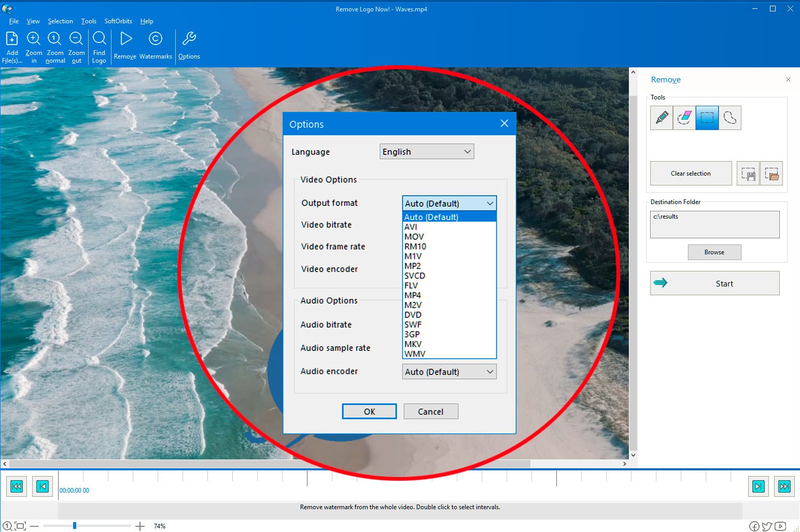800x532 pixels.
Task: Pick the free-form lasso selection tool
Action: pos(730,118)
